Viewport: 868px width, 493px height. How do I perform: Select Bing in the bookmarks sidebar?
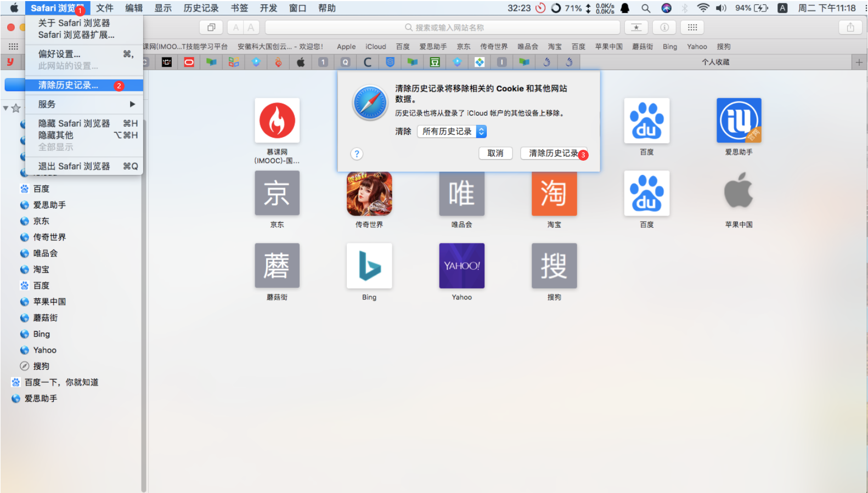coord(41,334)
